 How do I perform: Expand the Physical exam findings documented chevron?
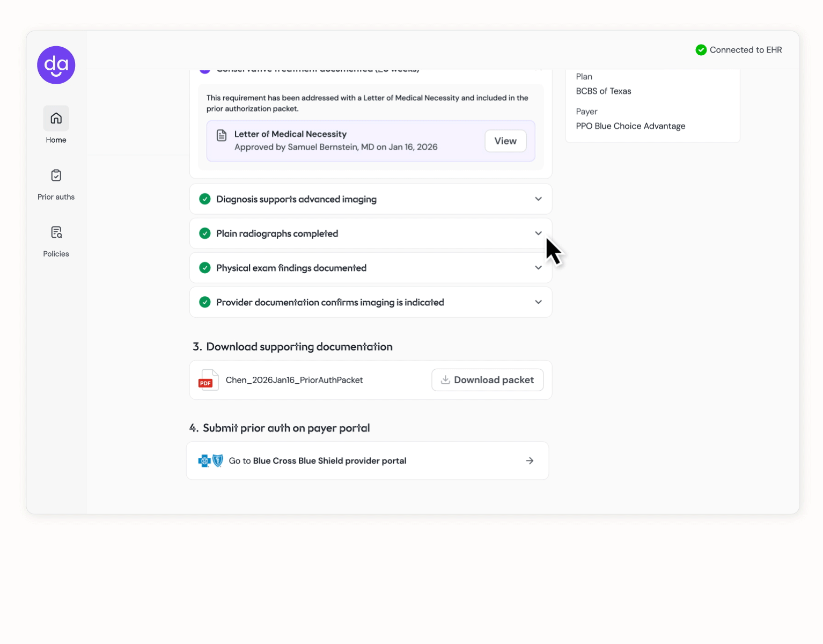[538, 268]
